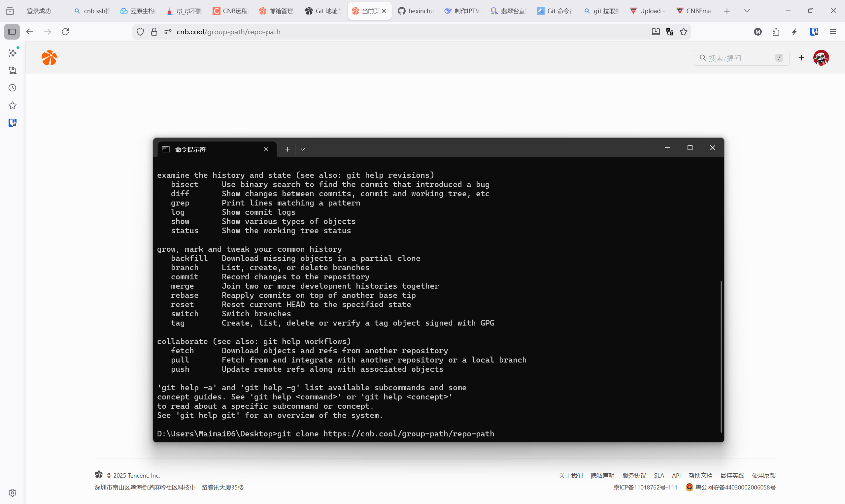
Task: Toggle the browser sidebar panel button
Action: click(12, 32)
